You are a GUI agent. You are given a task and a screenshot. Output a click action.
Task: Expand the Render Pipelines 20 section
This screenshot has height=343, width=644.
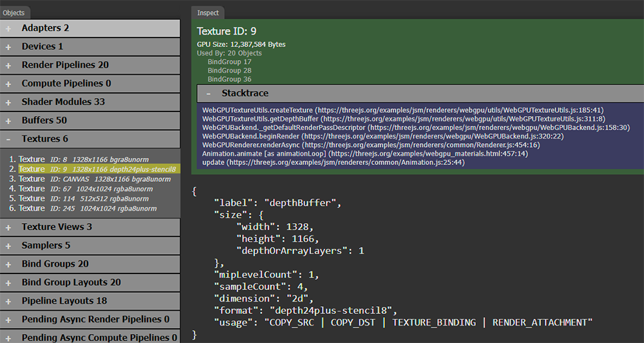(90, 65)
